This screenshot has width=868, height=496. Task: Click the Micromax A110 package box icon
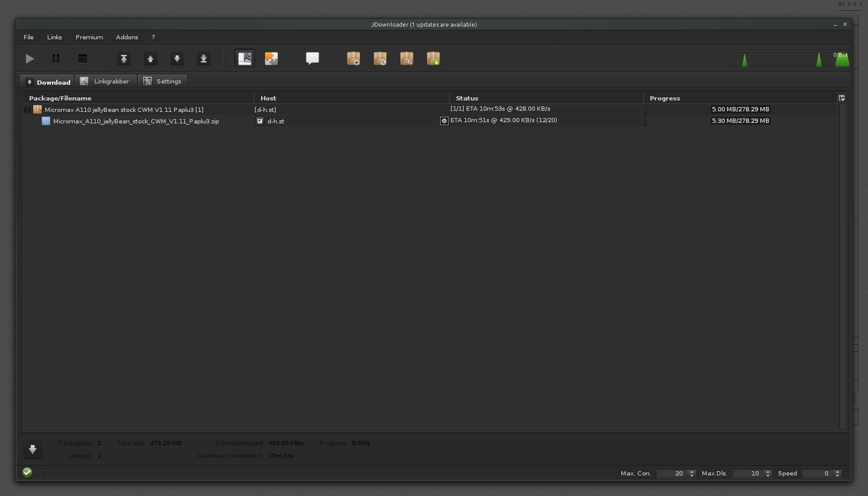click(x=37, y=109)
